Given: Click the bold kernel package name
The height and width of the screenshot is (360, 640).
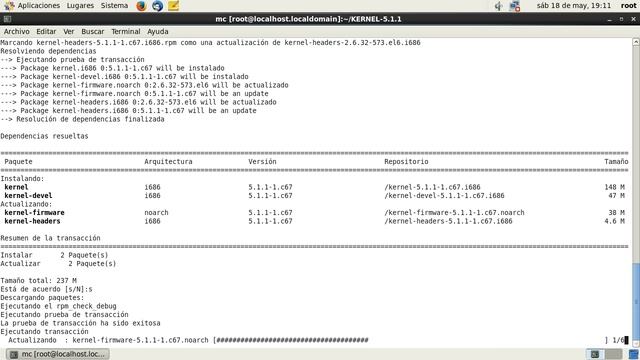Looking at the screenshot, I should point(16,187).
